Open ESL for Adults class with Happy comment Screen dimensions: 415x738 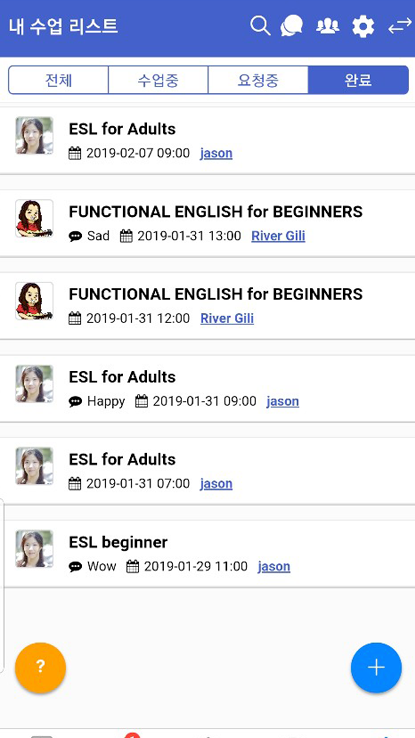208,388
